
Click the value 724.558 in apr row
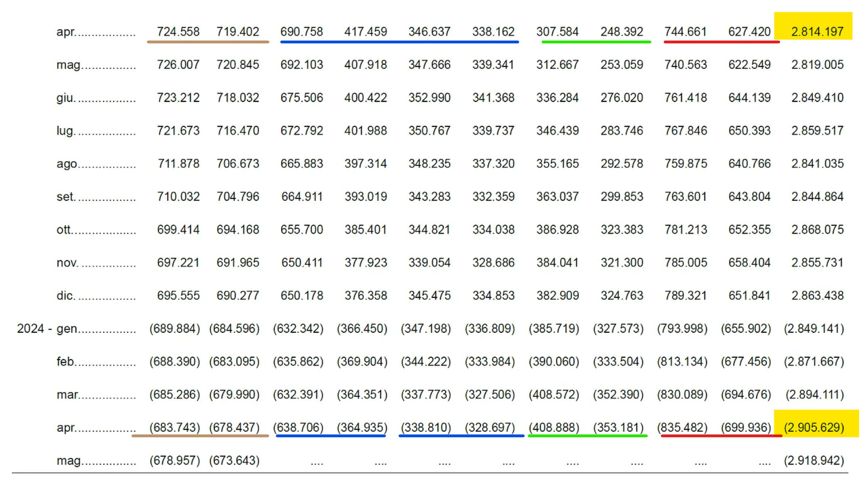(178, 32)
